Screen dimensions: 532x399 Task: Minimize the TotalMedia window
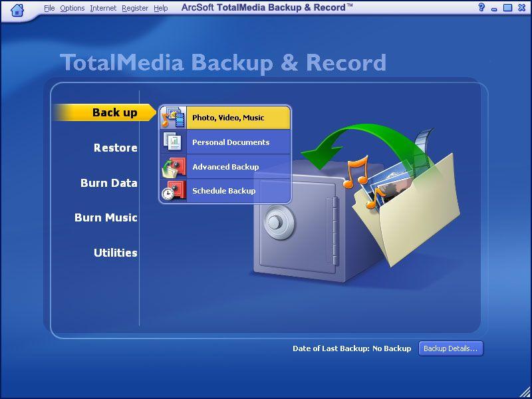(494, 8)
